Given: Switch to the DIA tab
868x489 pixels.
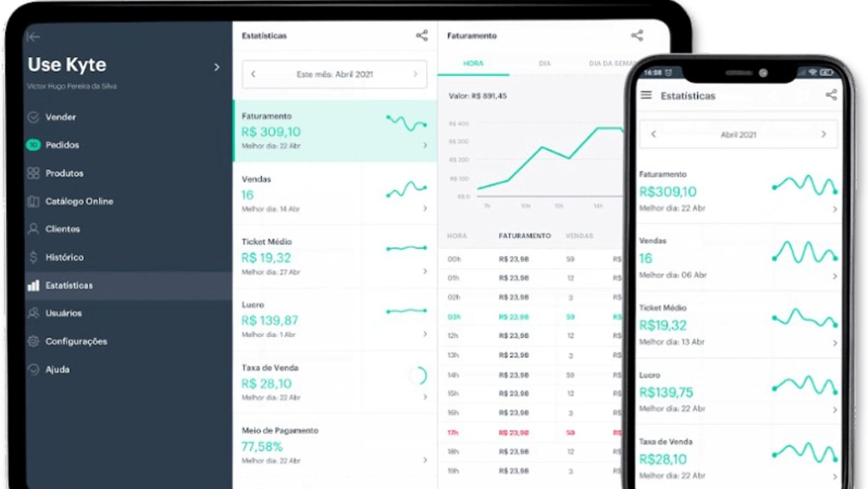Looking at the screenshot, I should [545, 63].
